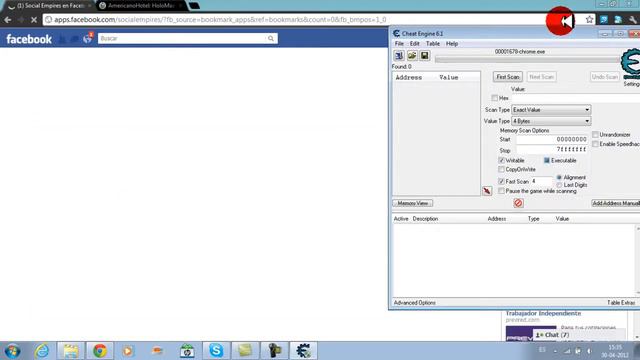Click the Facebook Buscar search box
The width and height of the screenshot is (640, 360).
(182, 38)
